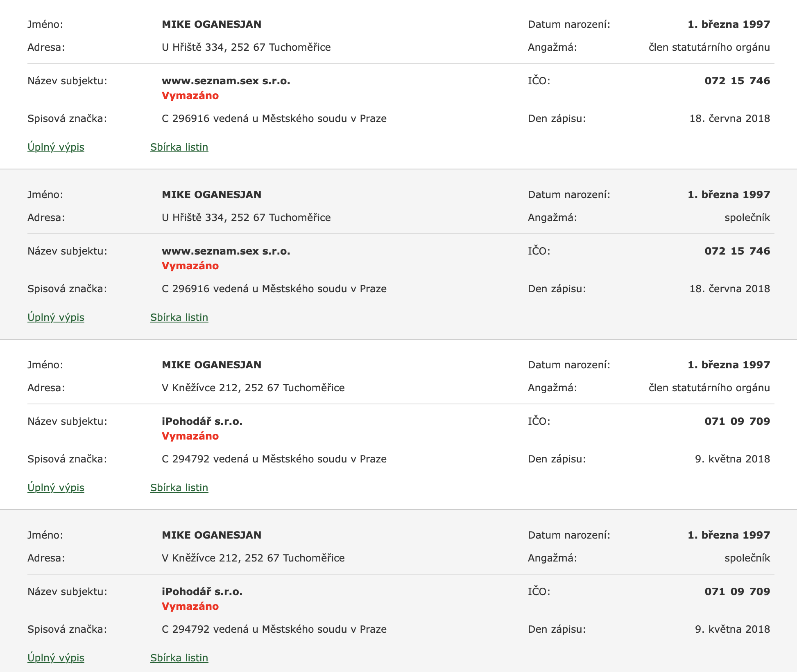Click Spisová značka C 294792 in last record
Viewport: 797px width, 672px height.
coord(274,629)
